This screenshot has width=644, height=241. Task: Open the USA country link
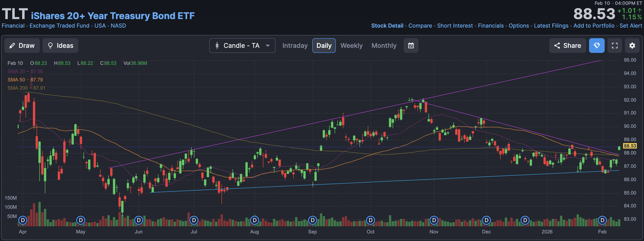coord(100,26)
